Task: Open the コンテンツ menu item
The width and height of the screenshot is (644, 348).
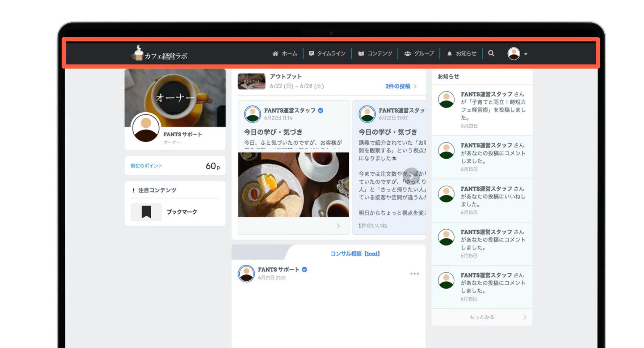Action: tap(375, 54)
